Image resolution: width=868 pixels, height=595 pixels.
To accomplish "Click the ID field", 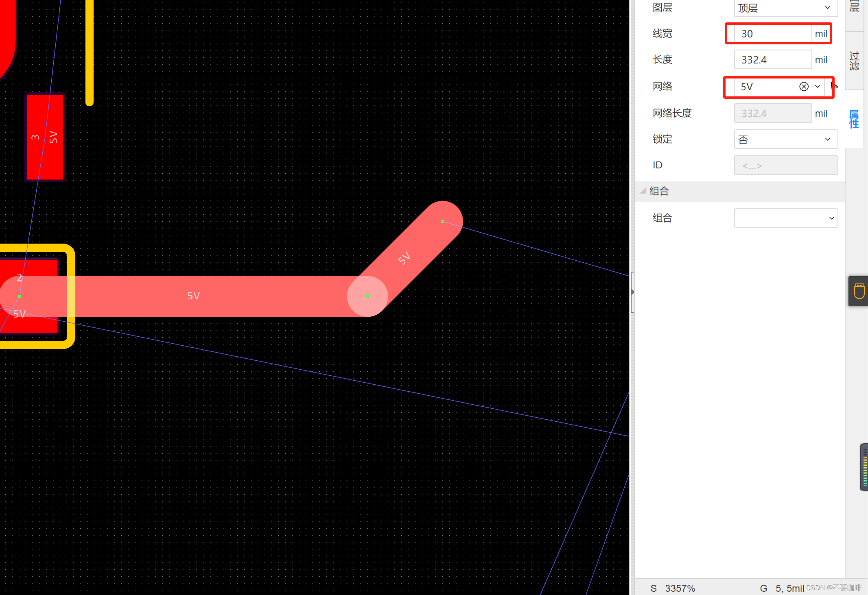I will pyautogui.click(x=785, y=166).
